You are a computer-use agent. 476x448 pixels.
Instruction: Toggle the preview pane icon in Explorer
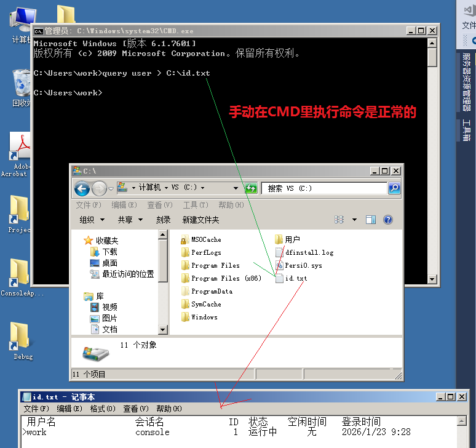[370, 220]
